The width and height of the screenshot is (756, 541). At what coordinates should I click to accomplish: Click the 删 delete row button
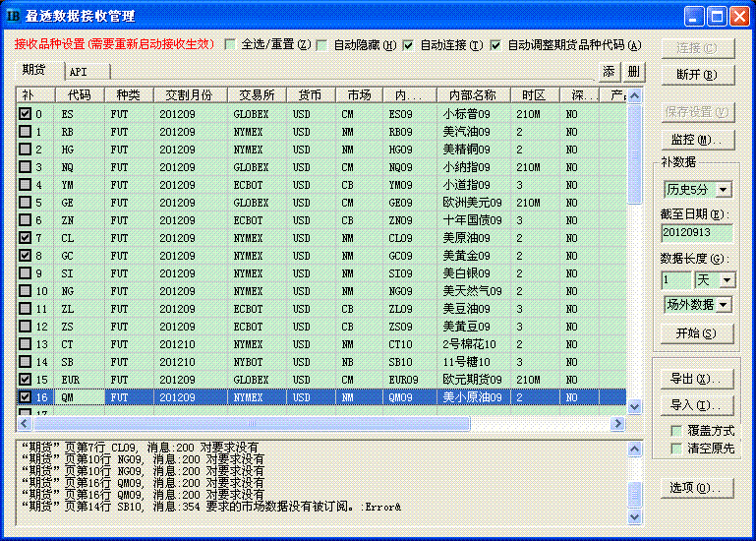pyautogui.click(x=634, y=71)
